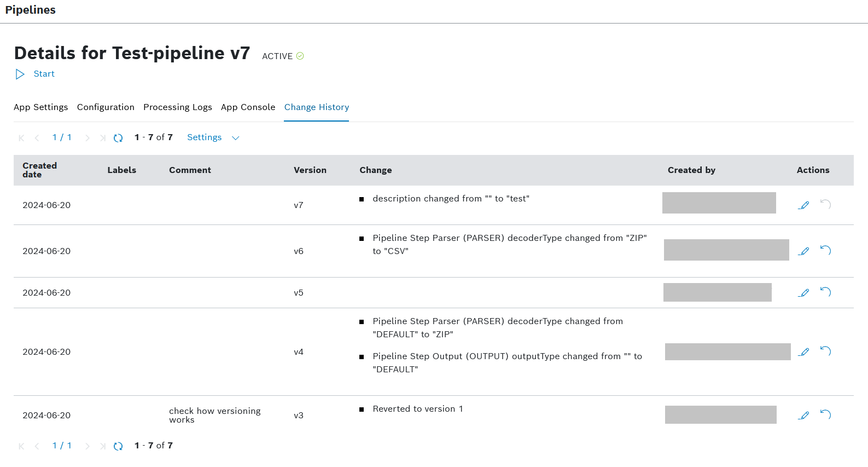This screenshot has height=467, width=868.
Task: Edit the v6 entry with the pencil icon
Action: tap(803, 251)
